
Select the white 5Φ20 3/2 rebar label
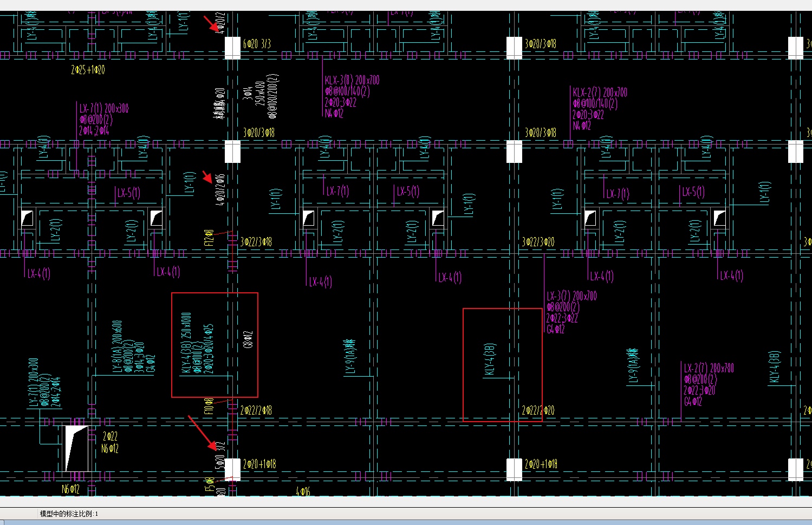pyautogui.click(x=220, y=455)
